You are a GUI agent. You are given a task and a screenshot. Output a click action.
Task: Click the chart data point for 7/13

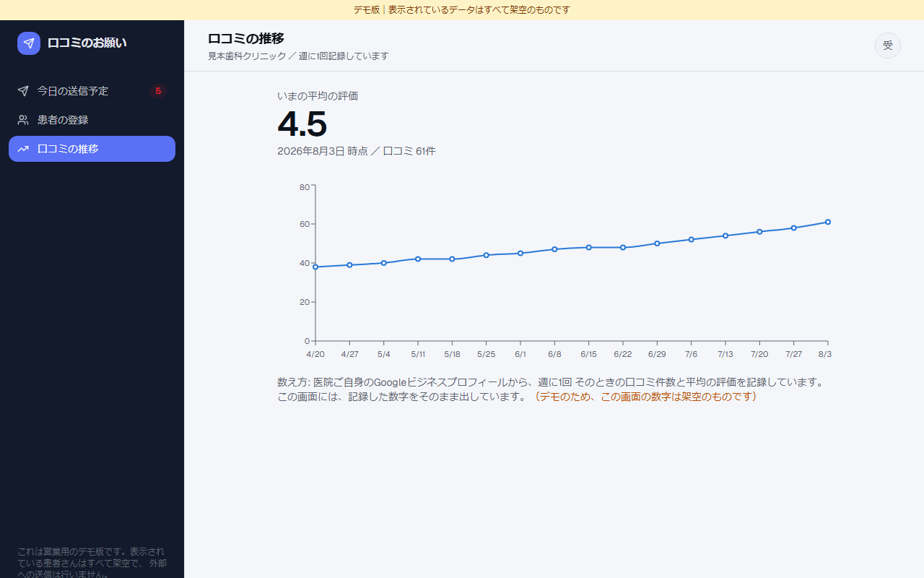[725, 236]
